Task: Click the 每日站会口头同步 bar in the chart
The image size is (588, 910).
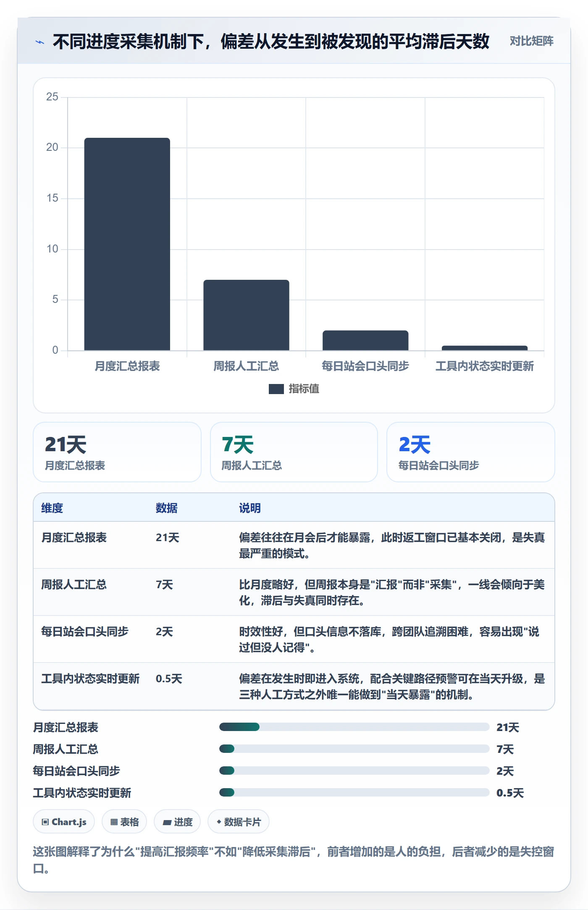Action: coord(365,340)
